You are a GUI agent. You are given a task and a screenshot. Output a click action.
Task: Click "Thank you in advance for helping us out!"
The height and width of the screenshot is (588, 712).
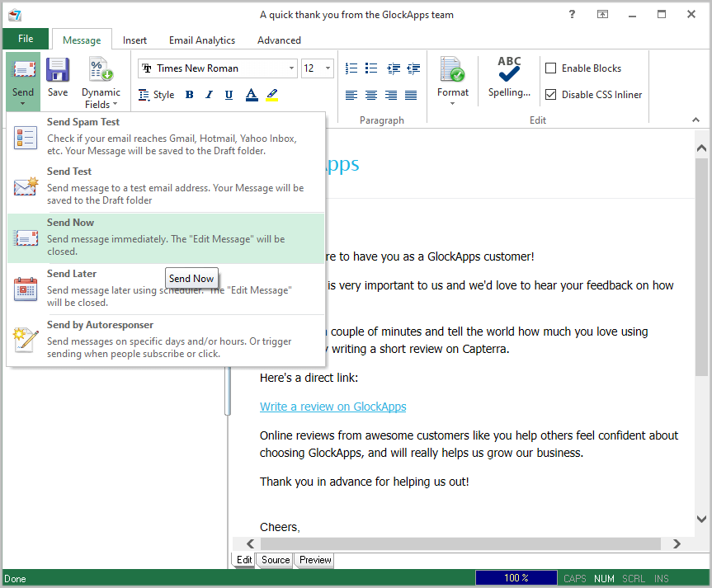click(364, 482)
